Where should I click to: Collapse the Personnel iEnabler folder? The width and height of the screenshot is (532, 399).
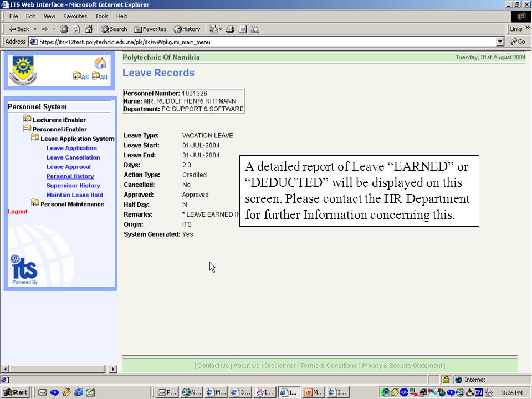point(27,128)
